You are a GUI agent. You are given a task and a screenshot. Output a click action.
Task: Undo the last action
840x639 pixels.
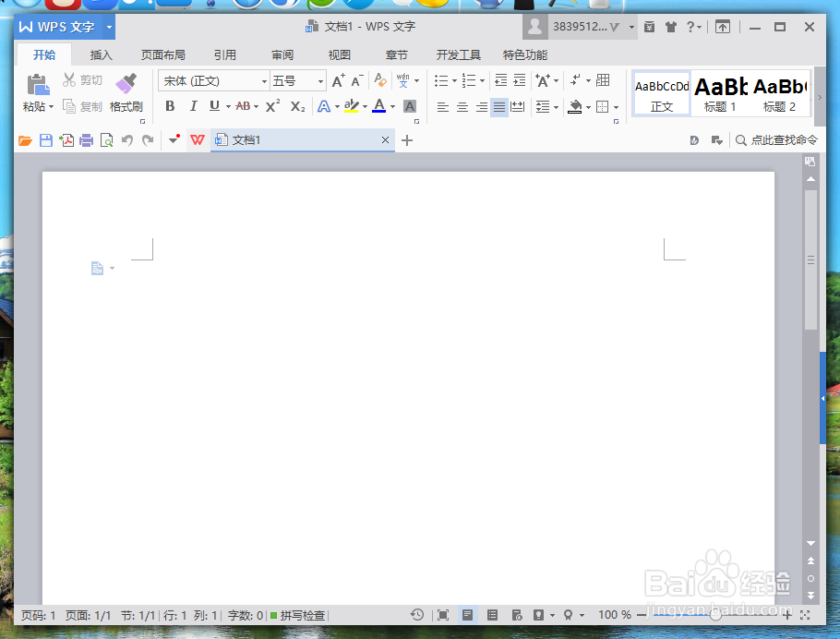(127, 140)
